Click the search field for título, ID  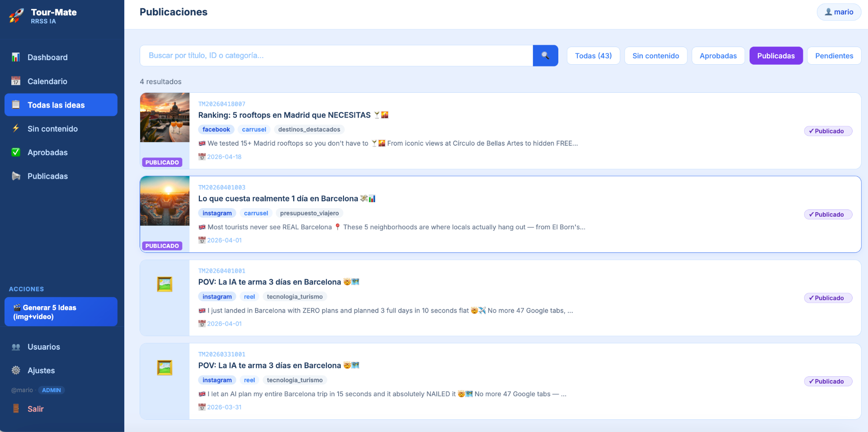pyautogui.click(x=336, y=56)
